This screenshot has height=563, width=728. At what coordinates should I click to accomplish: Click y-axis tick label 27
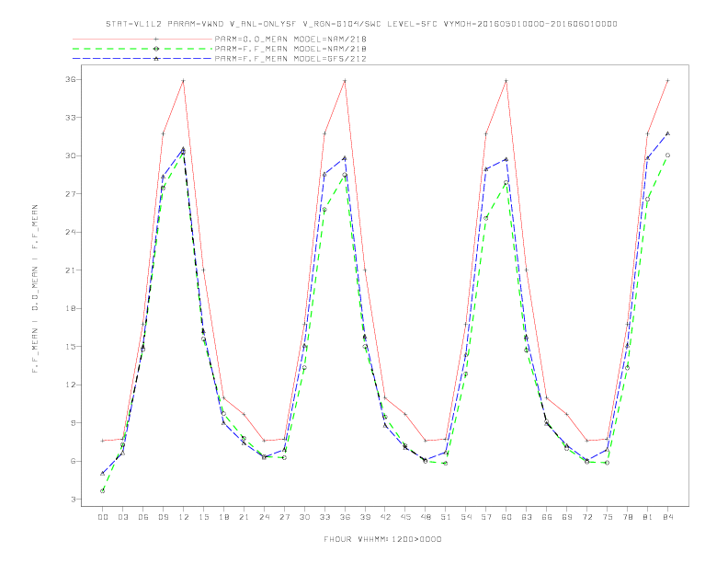coord(70,194)
